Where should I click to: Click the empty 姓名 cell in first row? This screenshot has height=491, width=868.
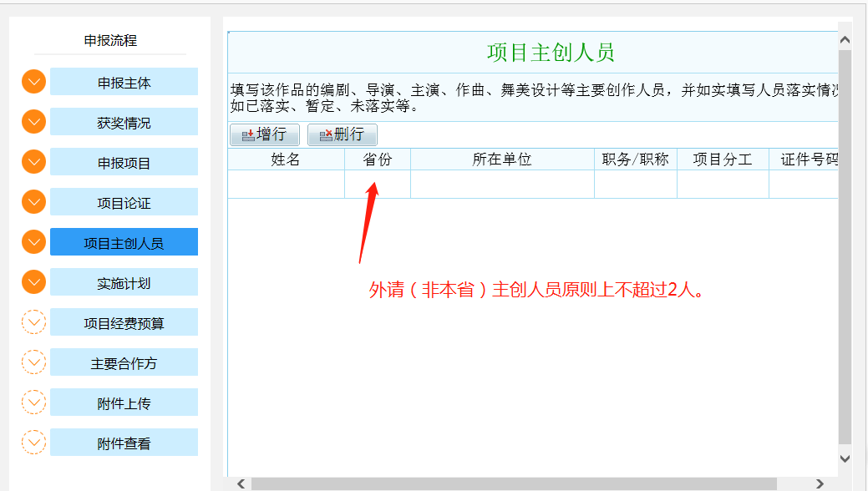tap(286, 185)
